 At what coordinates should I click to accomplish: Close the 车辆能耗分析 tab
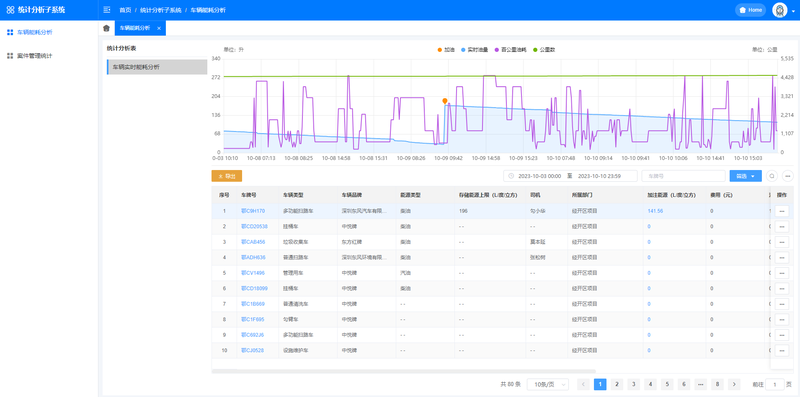click(159, 29)
